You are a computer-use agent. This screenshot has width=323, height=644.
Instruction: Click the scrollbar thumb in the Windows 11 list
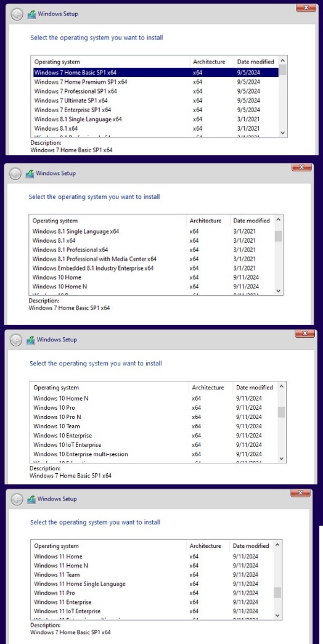click(x=278, y=593)
